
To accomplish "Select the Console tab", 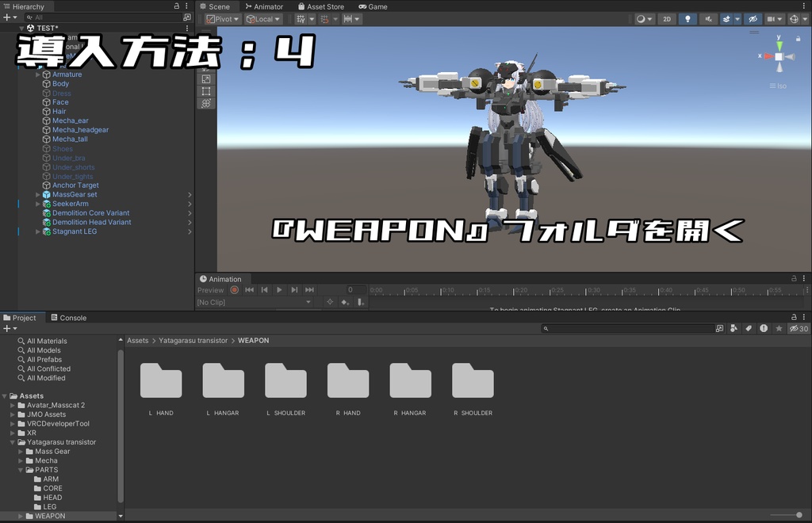I will (68, 318).
